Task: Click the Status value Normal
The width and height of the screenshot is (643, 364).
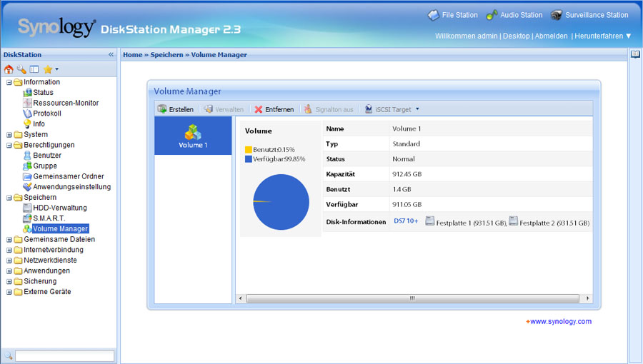Action: pyautogui.click(x=404, y=159)
